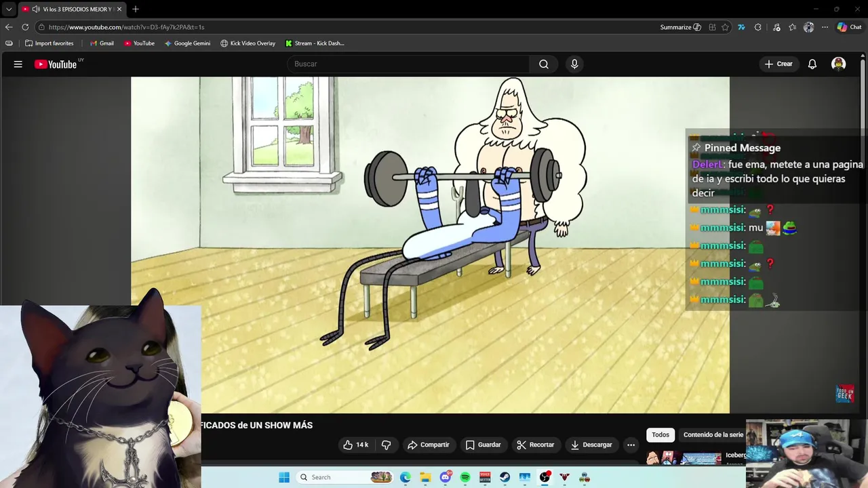Open media control music note icon
Viewport: 868px width, 488px height.
point(776,27)
